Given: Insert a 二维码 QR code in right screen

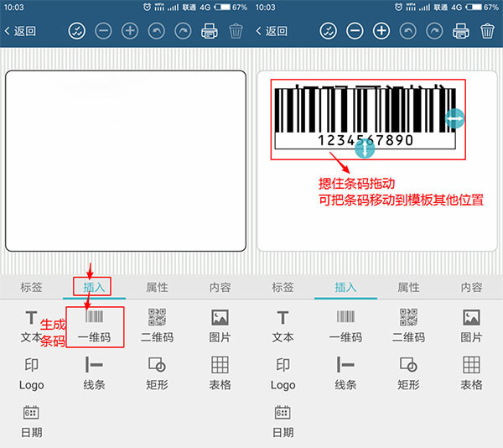Looking at the screenshot, I should tap(408, 319).
